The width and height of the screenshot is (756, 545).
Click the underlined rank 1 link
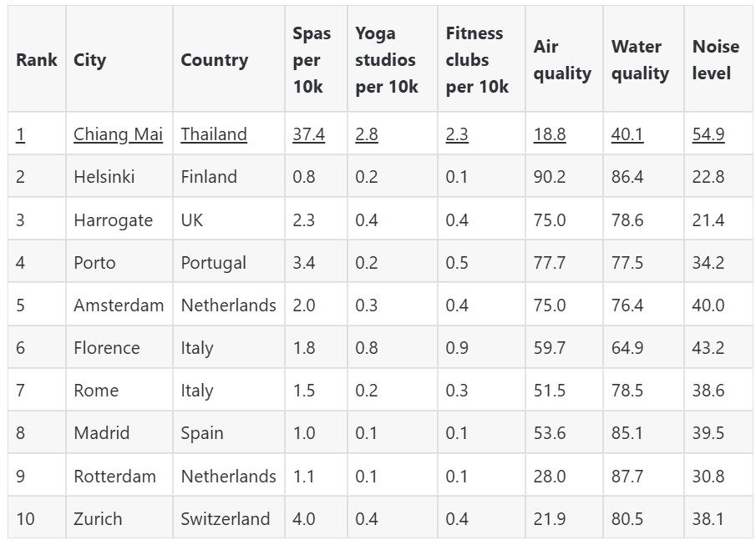click(20, 134)
